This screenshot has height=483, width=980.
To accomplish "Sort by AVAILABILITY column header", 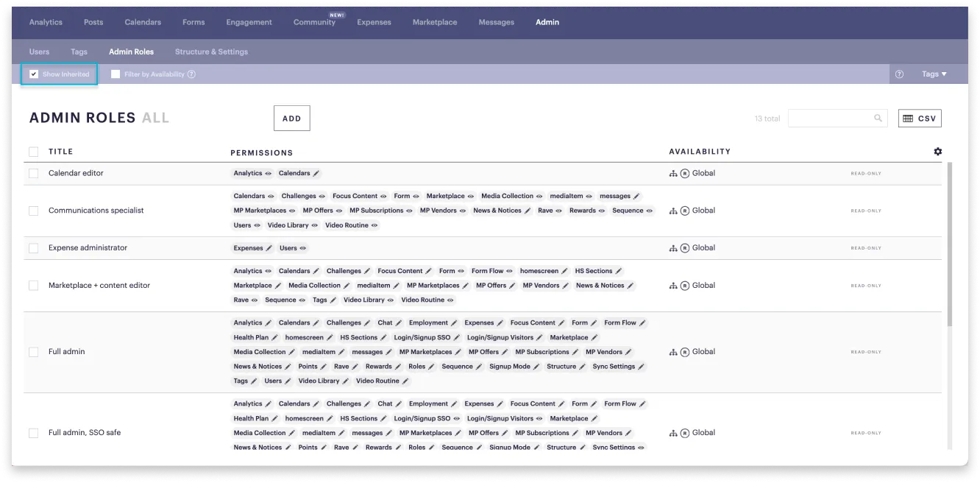I will (x=700, y=152).
